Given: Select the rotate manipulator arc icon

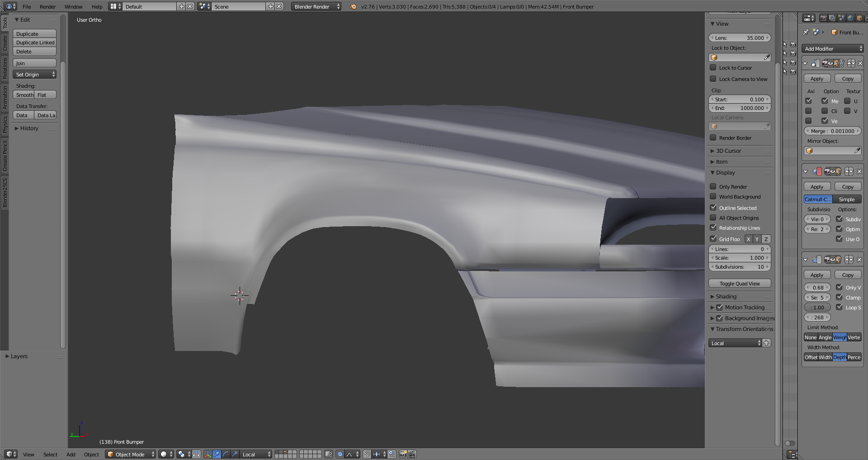Looking at the screenshot, I should click(226, 454).
